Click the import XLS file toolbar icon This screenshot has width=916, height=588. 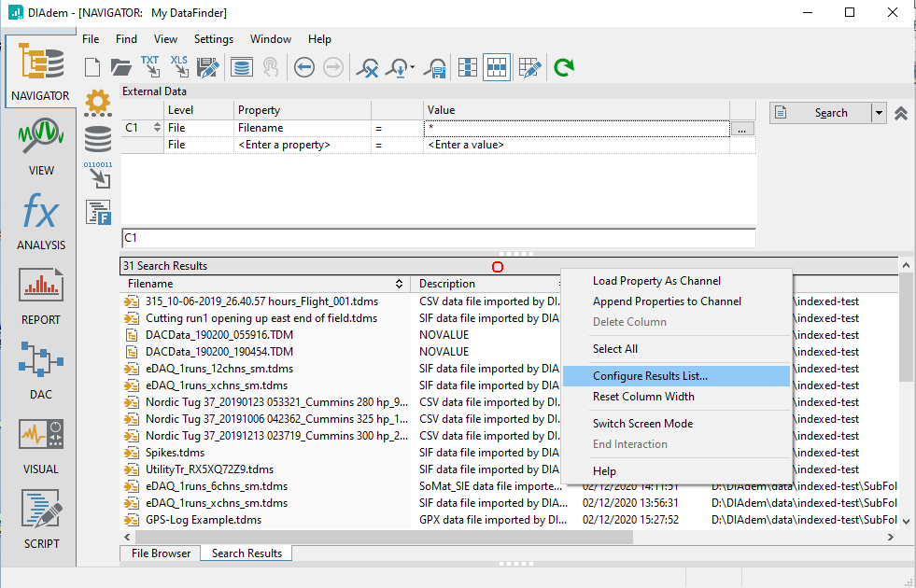click(178, 66)
